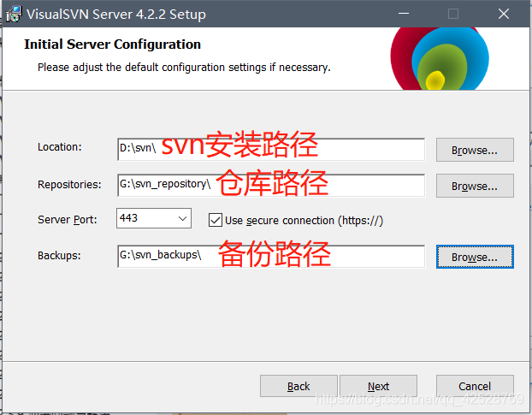Image resolution: width=532 pixels, height=415 pixels.
Task: Edit the Location field containing D:\svn\
Action: (x=271, y=149)
